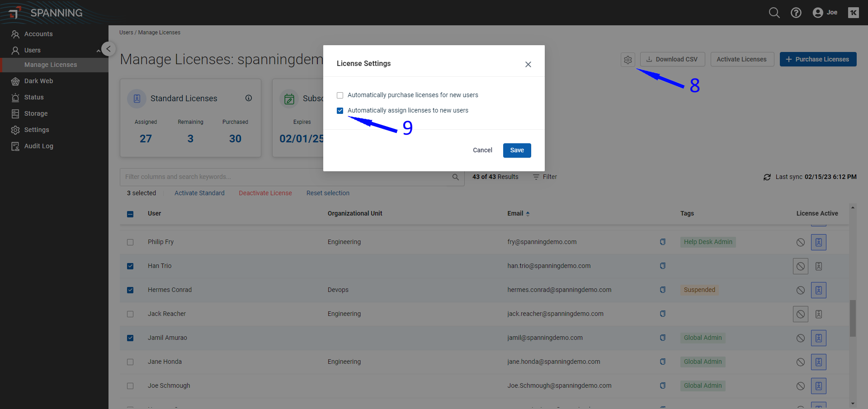Image resolution: width=868 pixels, height=409 pixels.
Task: Copy Jamil Amurao's email icon
Action: tap(662, 338)
